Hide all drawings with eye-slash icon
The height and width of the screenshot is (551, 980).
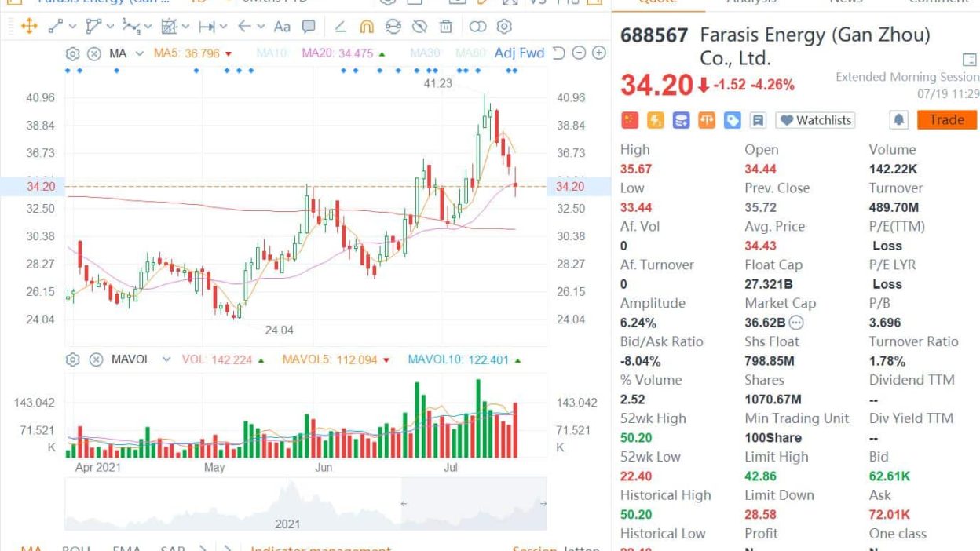(419, 27)
